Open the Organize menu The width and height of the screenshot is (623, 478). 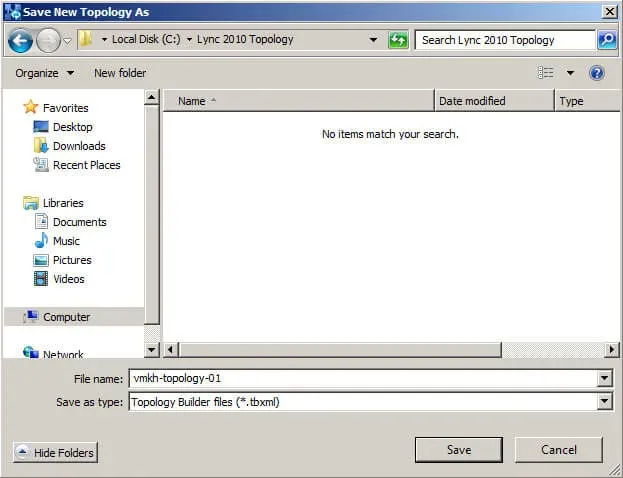(44, 73)
